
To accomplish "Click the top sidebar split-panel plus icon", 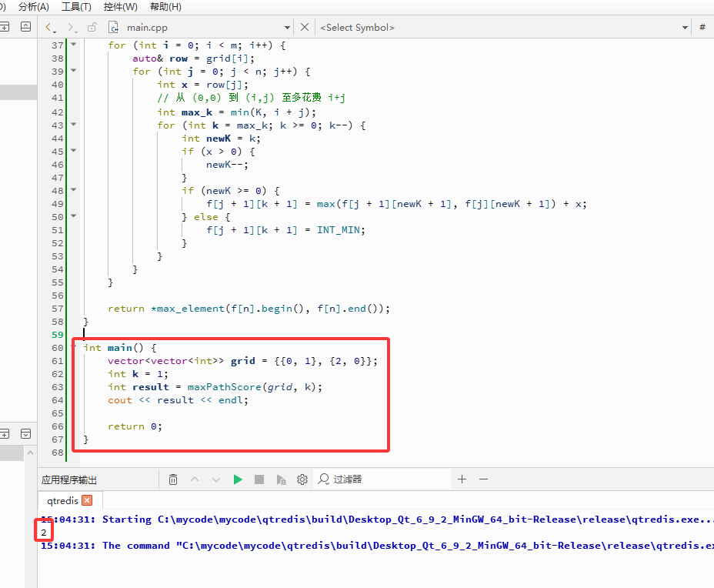I will (x=5, y=27).
